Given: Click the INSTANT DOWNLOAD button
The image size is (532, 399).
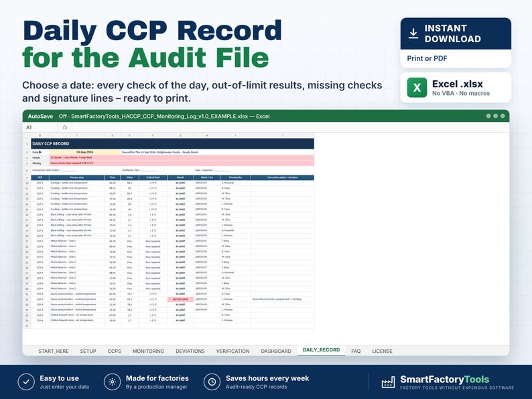Looking at the screenshot, I should coord(456,33).
